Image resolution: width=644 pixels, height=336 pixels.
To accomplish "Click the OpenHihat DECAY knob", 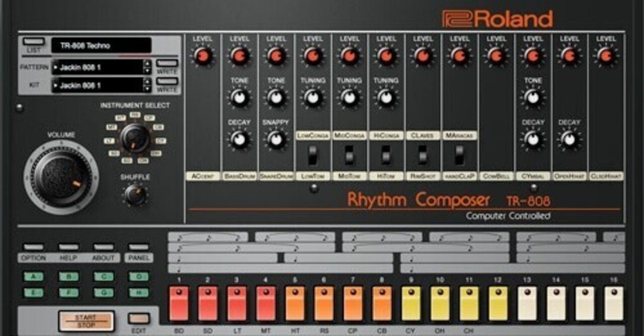I will pos(569,139).
